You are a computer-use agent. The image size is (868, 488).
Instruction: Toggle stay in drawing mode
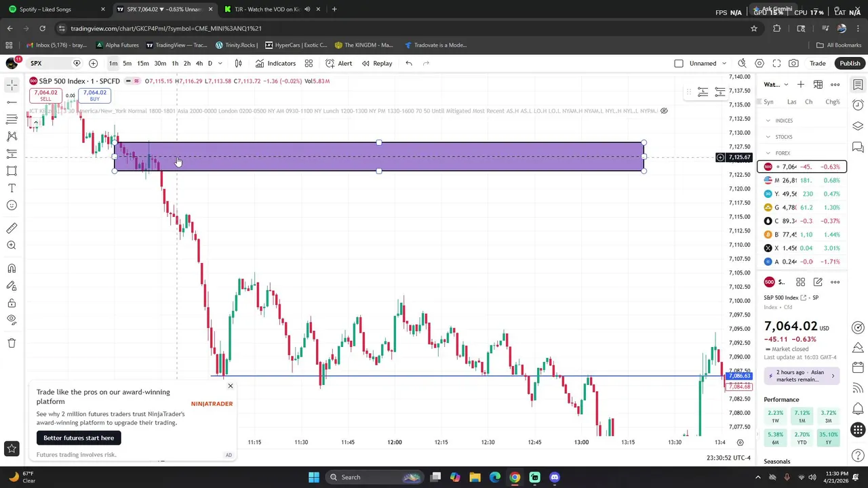pos(12,285)
